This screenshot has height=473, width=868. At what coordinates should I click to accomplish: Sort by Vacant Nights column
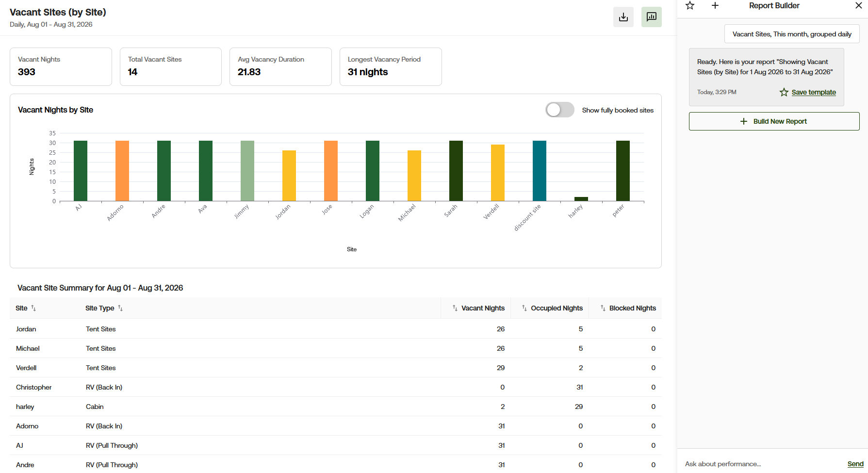coord(478,308)
